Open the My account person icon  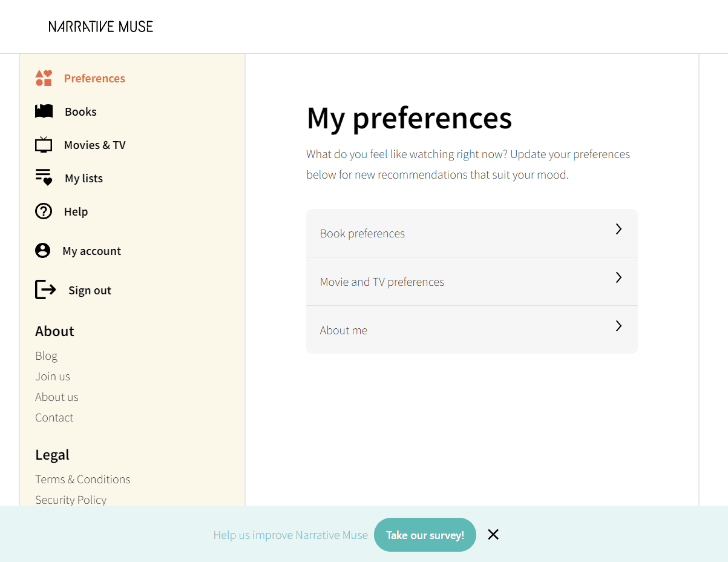pyautogui.click(x=42, y=251)
